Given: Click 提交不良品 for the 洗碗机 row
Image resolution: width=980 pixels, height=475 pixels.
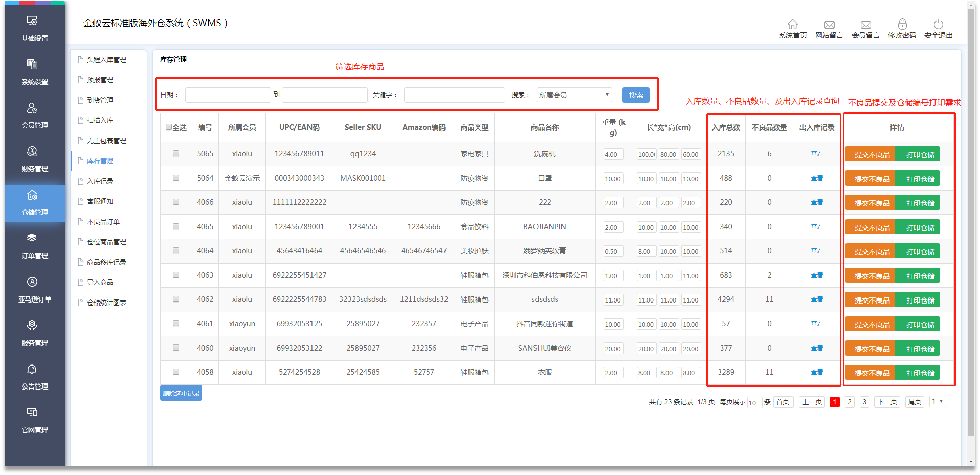Looking at the screenshot, I should click(x=871, y=155).
